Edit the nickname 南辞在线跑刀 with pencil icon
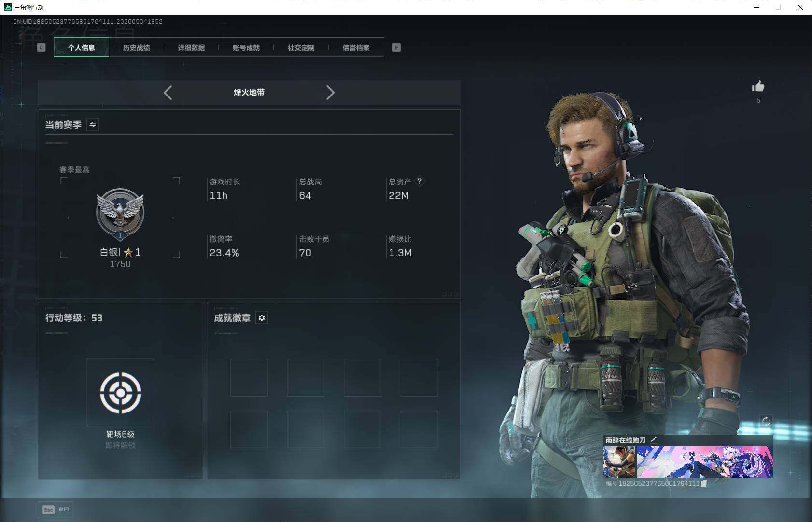This screenshot has height=522, width=812. tap(654, 440)
